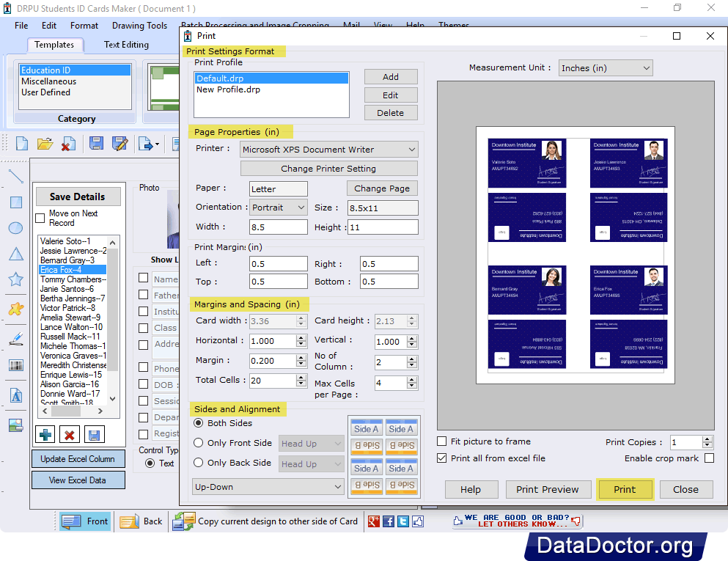Open the Facebook share icon
Image resolution: width=728 pixels, height=561 pixels.
389,521
